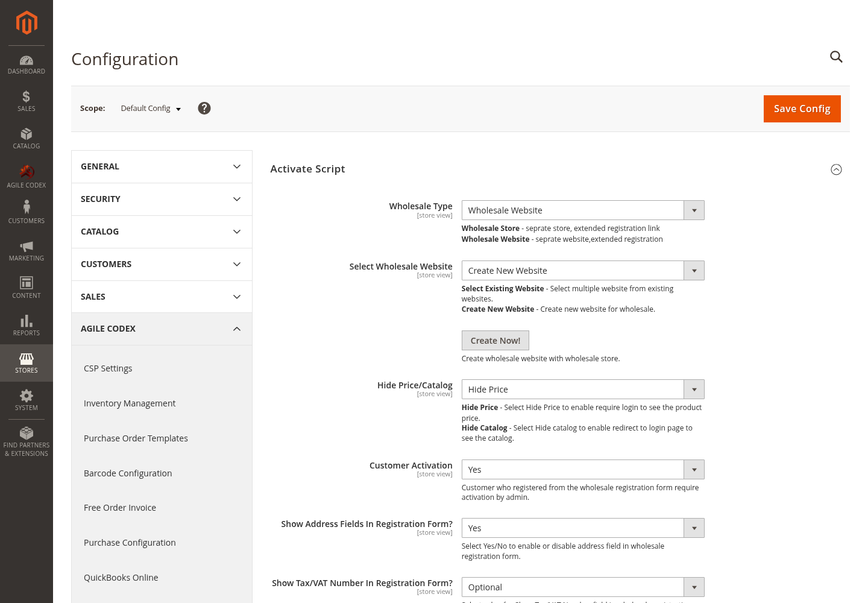The image size is (868, 603).
Task: Open the Customer Activation dropdown
Action: point(583,470)
